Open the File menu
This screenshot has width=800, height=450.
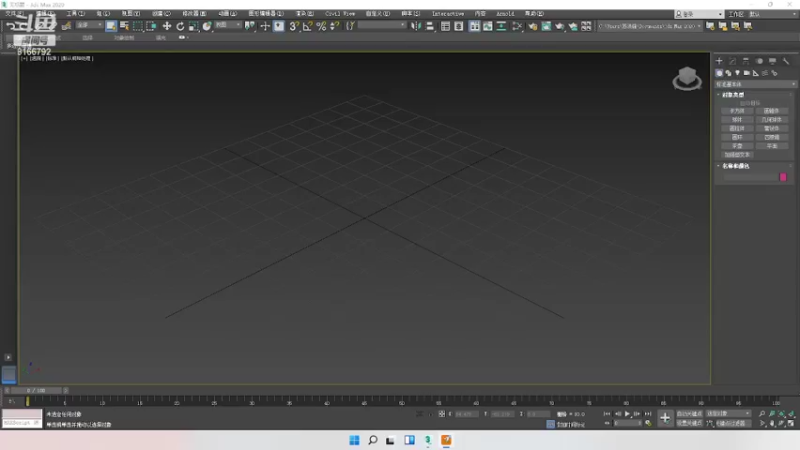pyautogui.click(x=14, y=14)
